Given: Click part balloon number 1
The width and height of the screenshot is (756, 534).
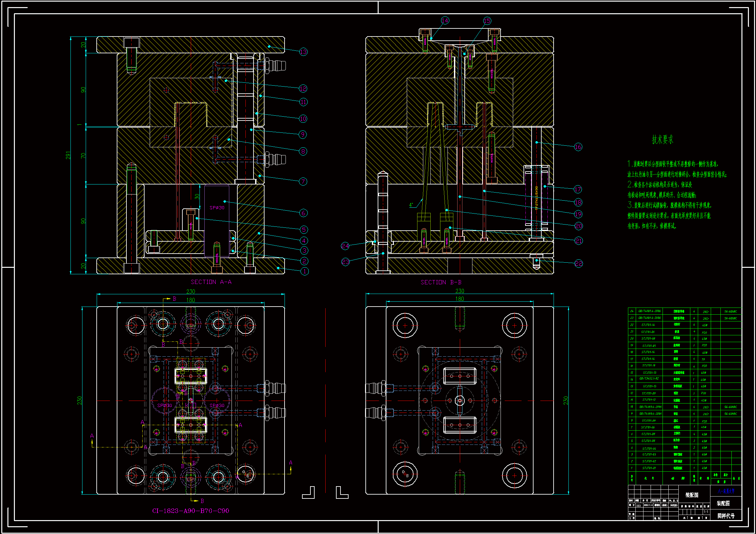Looking at the screenshot, I should (x=305, y=271).
